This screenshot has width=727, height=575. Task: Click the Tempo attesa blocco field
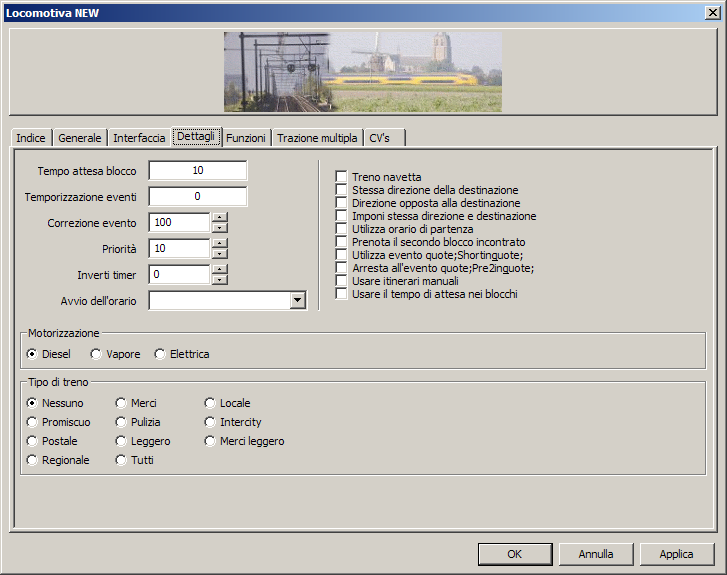(198, 171)
